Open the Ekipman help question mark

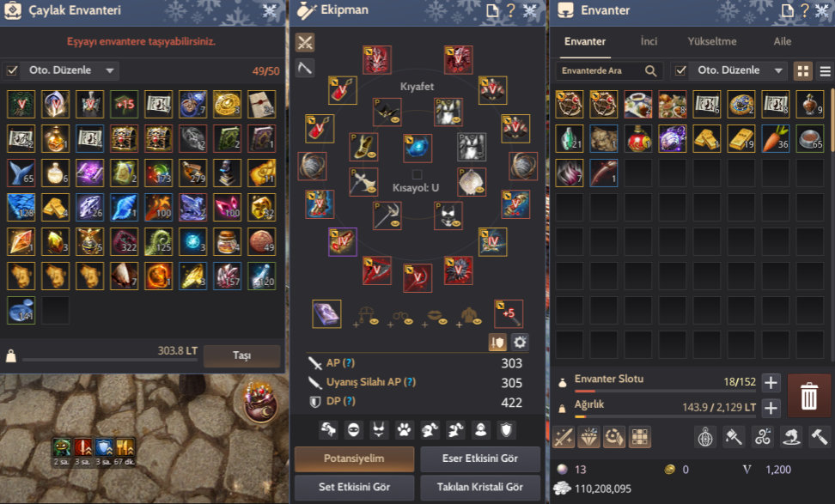(510, 10)
